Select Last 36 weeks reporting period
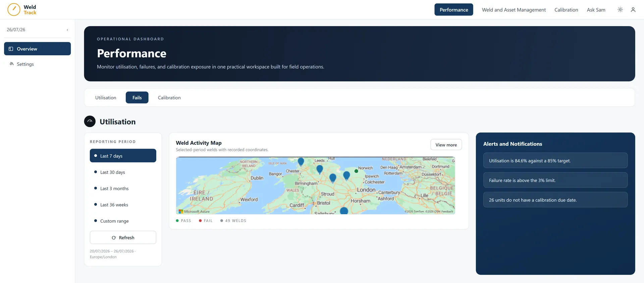Image resolution: width=644 pixels, height=283 pixels. (123, 205)
